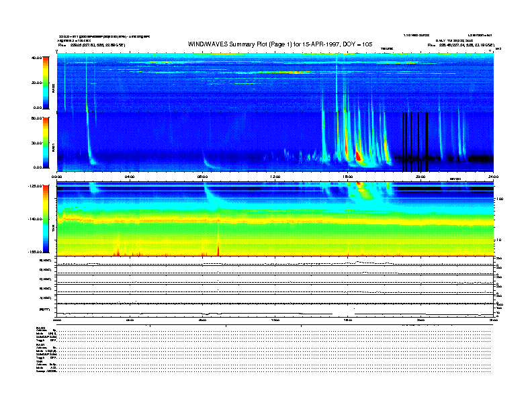The image size is (532, 411).
Task: Click the black data-gap bars in RAD1 spectrogram
Action: [415, 142]
